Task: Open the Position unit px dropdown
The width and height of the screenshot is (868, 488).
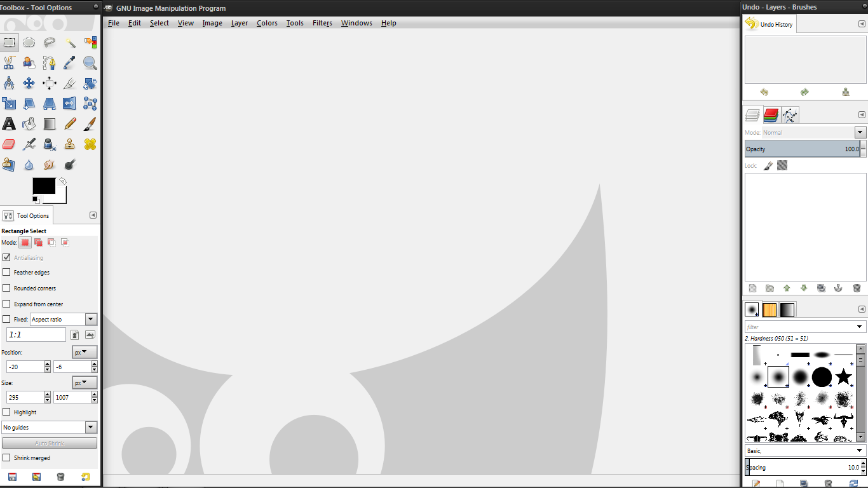Action: [x=85, y=352]
